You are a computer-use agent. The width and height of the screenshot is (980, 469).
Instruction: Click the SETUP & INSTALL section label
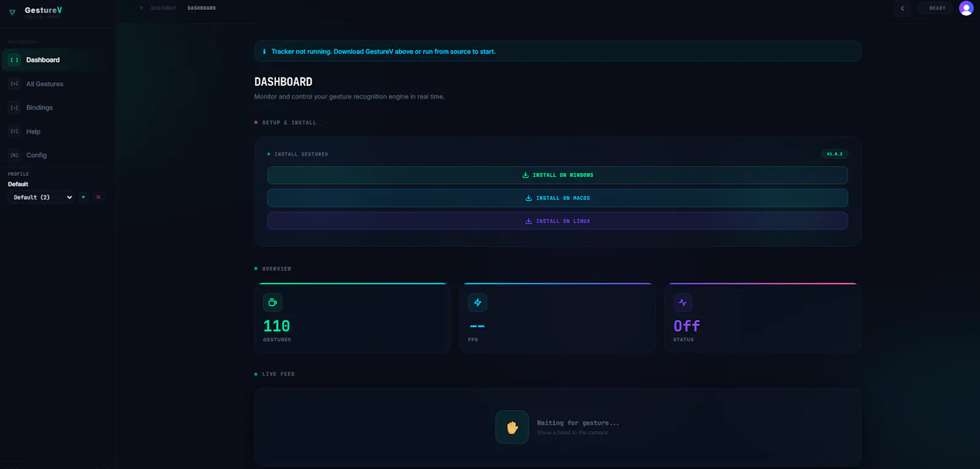[x=289, y=123]
